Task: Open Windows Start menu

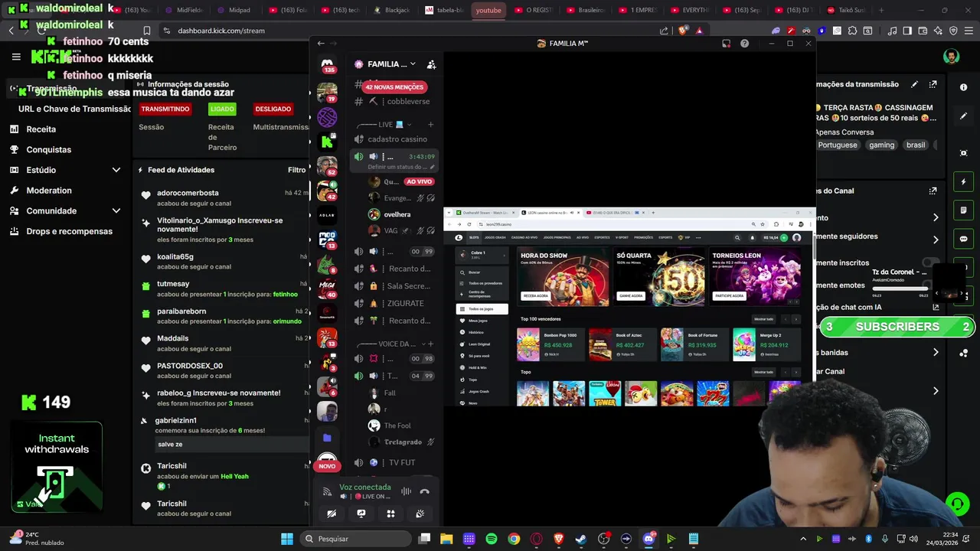Action: click(287, 539)
